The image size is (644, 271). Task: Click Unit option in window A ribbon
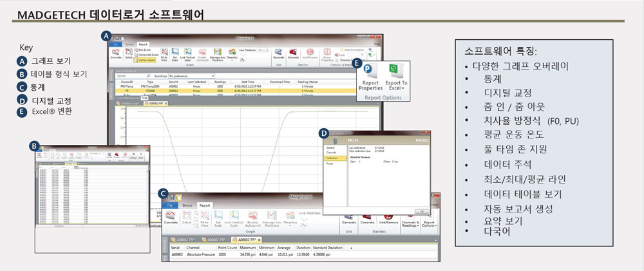[x=339, y=55]
